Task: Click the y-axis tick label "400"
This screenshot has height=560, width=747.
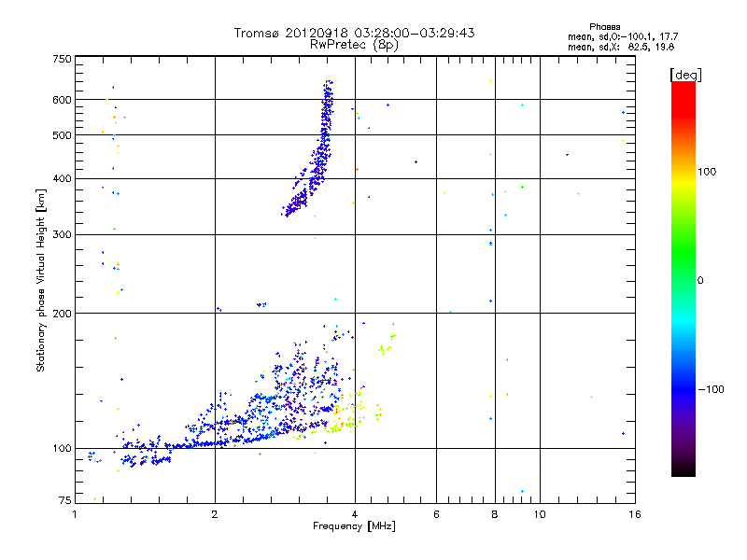Action: point(62,178)
